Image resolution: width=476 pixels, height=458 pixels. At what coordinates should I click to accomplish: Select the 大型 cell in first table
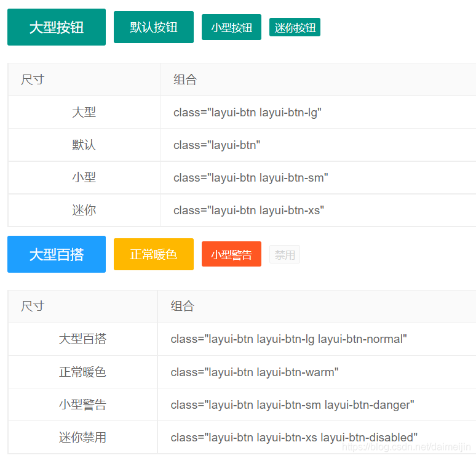point(84,112)
